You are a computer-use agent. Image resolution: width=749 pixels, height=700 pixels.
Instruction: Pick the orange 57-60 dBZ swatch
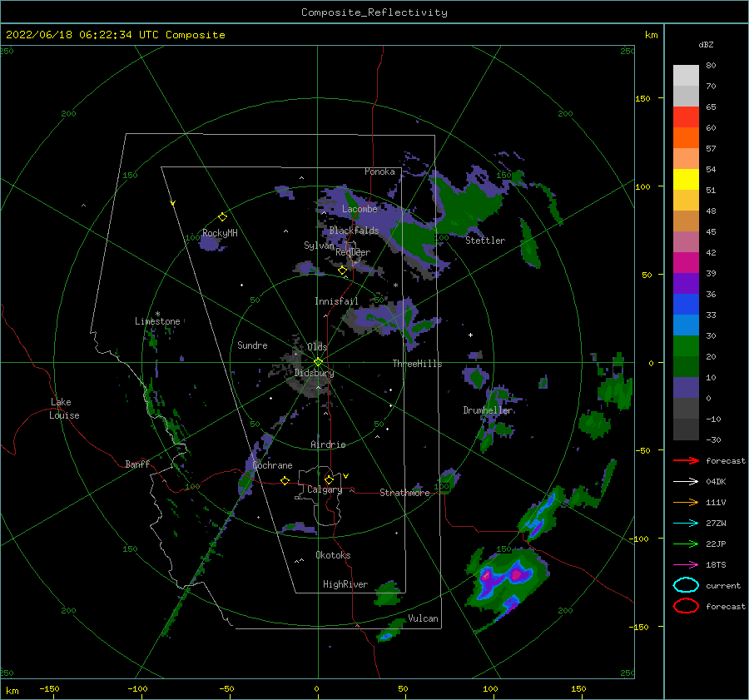point(686,138)
